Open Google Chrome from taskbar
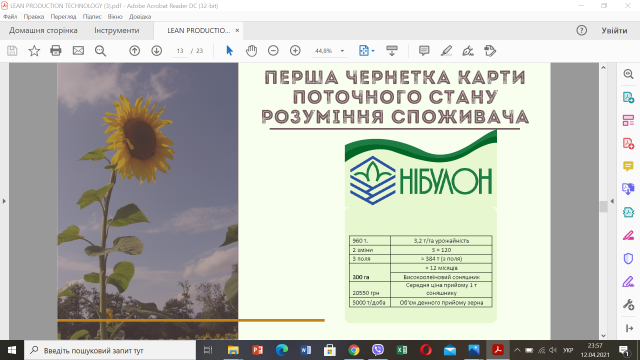 354,350
